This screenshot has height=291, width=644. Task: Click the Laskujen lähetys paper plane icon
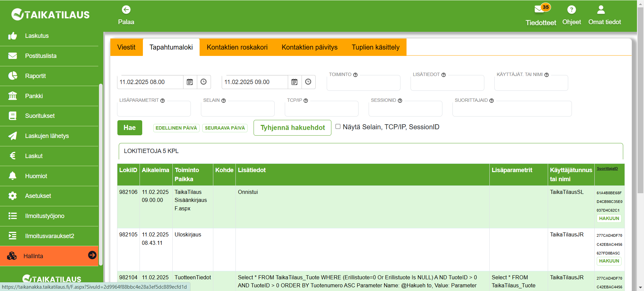(12, 136)
